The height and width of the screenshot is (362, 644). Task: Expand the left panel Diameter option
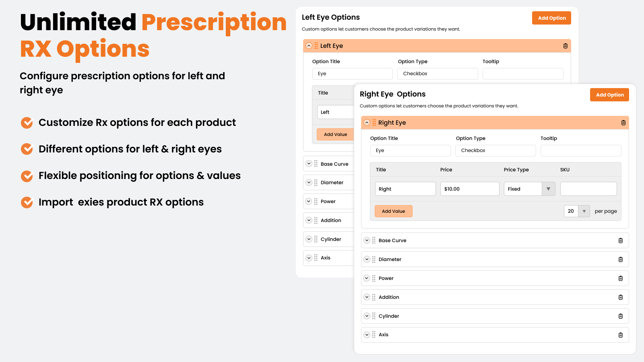(x=309, y=183)
